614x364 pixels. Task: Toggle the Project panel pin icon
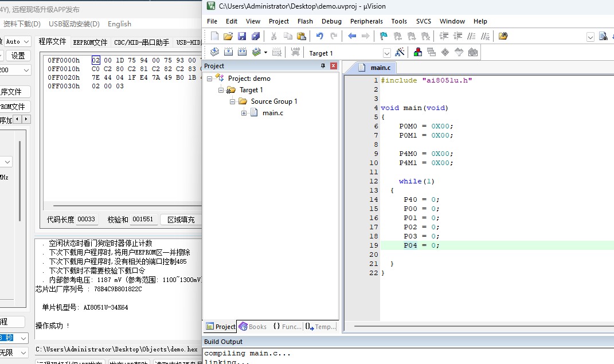click(x=323, y=66)
